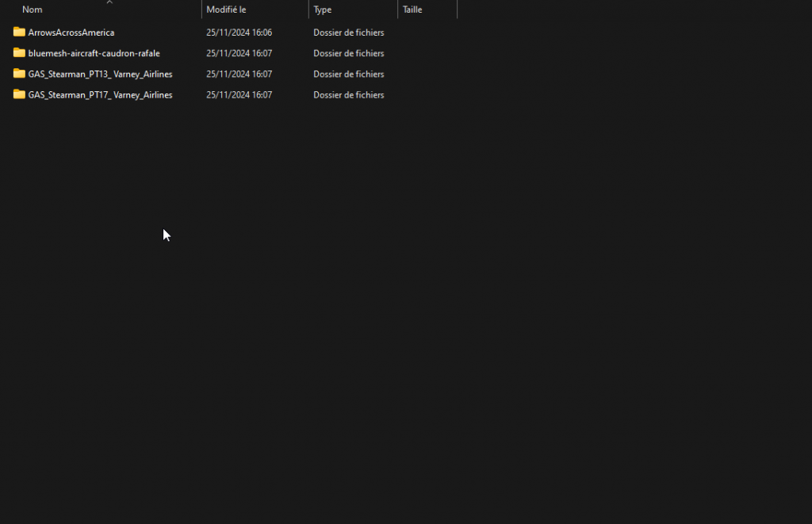The height and width of the screenshot is (524, 812).
Task: Click the ArrowsAcrossAmerica folder icon
Action: tap(19, 33)
